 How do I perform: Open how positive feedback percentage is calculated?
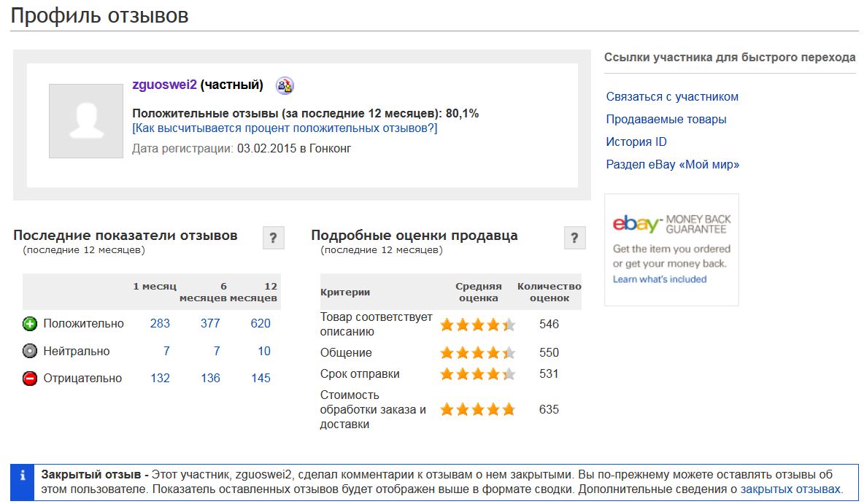[x=285, y=128]
